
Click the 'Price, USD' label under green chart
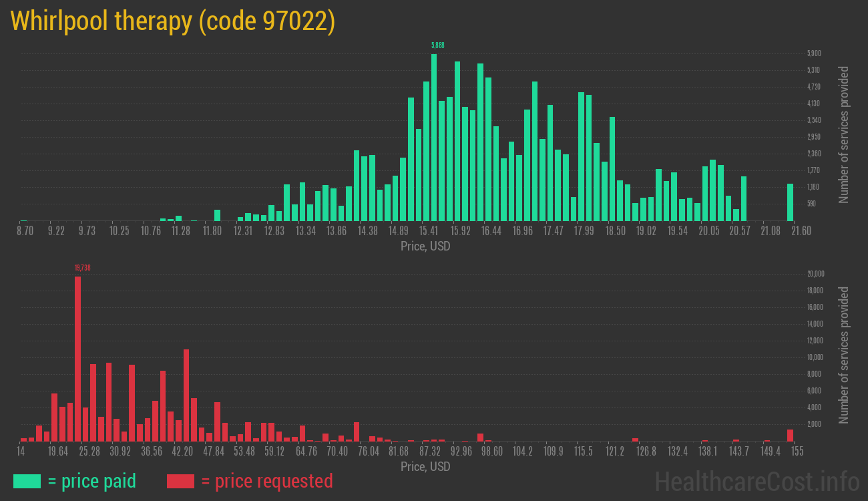pos(425,246)
